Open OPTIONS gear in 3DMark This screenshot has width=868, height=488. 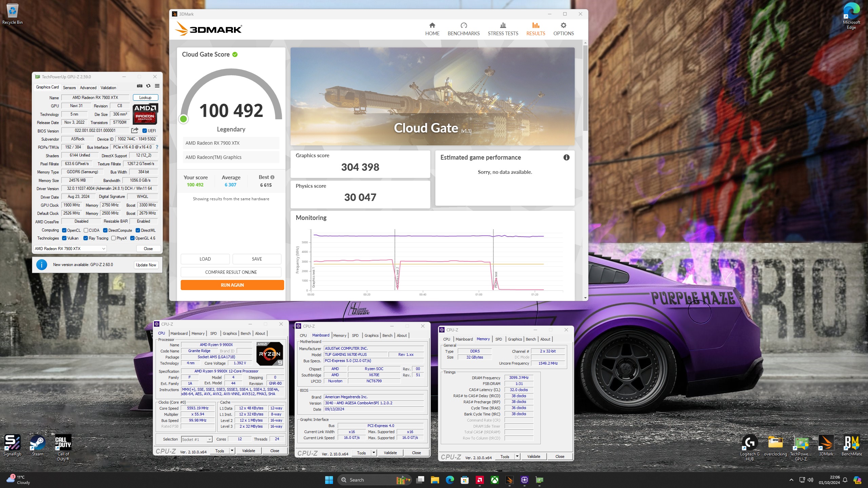tap(564, 29)
